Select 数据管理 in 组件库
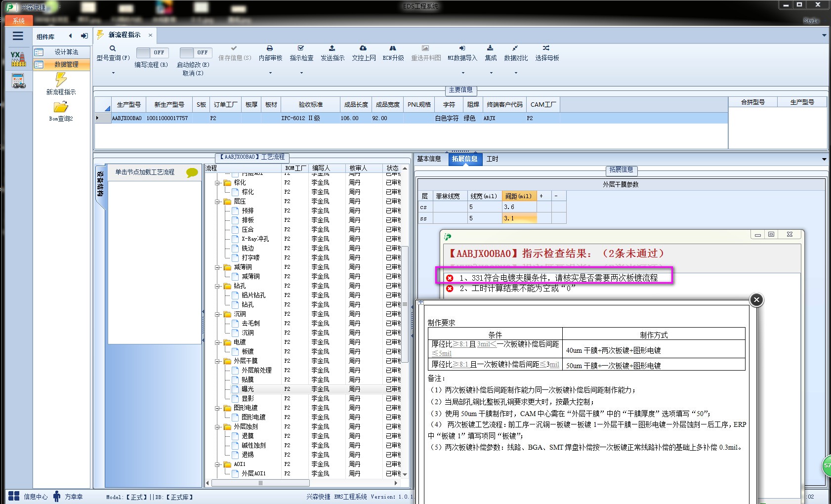The image size is (831, 504). 62,64
